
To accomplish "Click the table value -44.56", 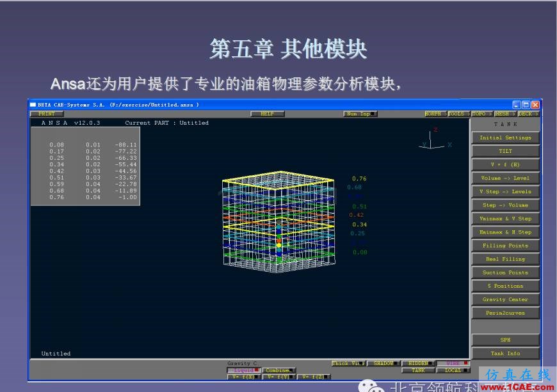I will (125, 171).
